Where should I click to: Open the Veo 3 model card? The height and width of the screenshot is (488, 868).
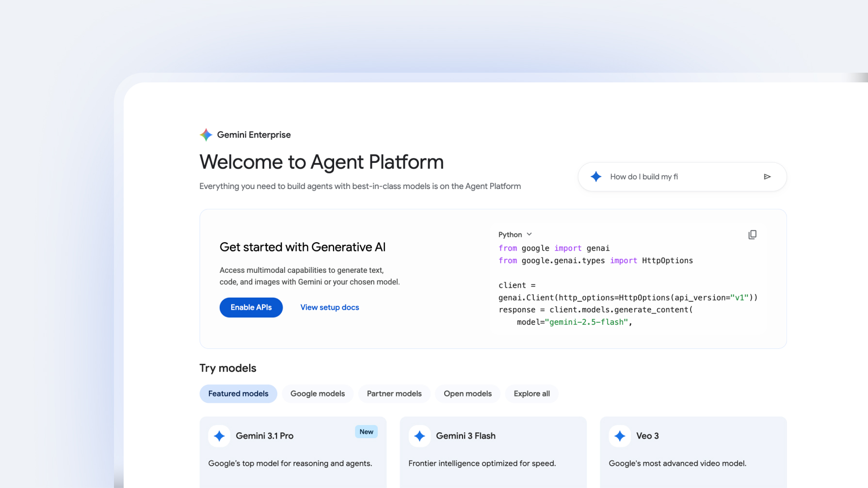(693, 453)
